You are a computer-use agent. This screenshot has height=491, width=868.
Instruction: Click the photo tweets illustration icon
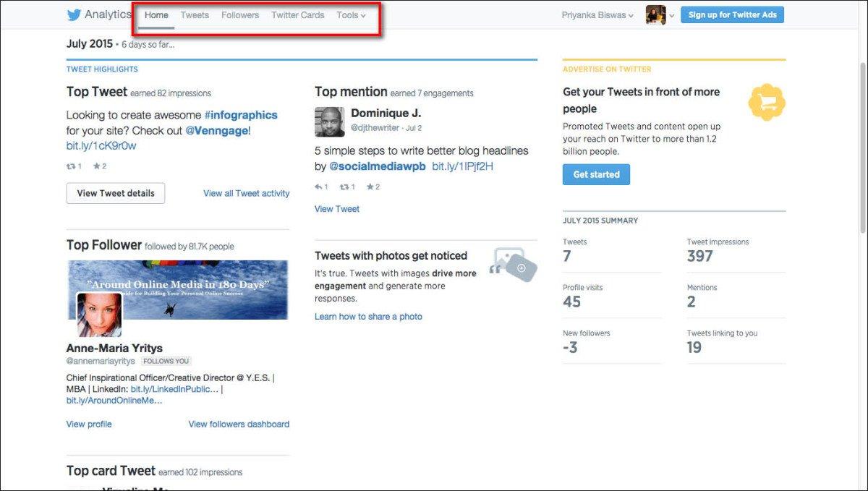[x=514, y=264]
